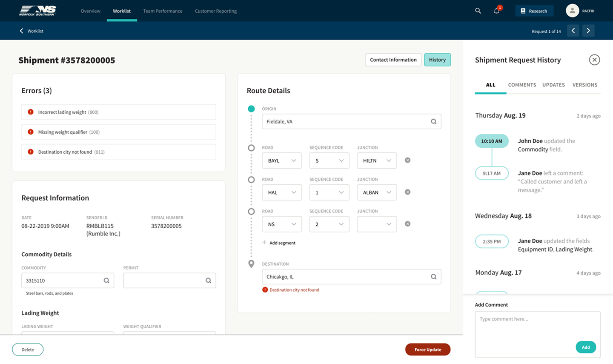Click the search magnifier in top navigation
Image resolution: width=613 pixels, height=364 pixels.
(478, 11)
